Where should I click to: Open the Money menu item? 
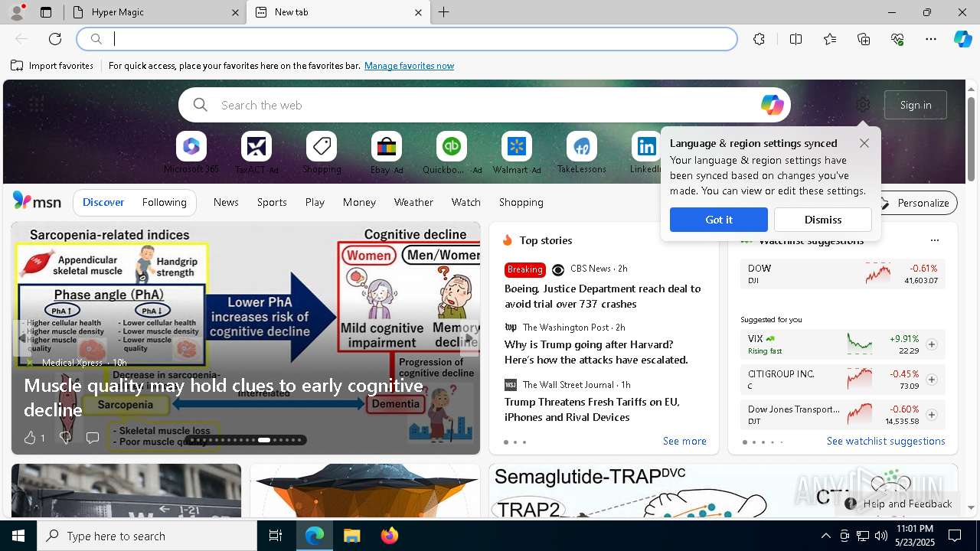(x=359, y=202)
